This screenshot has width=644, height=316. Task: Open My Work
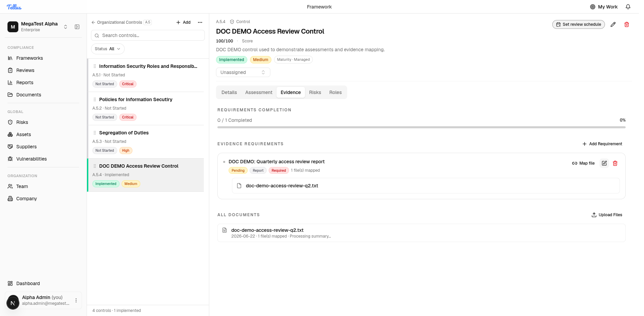pyautogui.click(x=604, y=7)
